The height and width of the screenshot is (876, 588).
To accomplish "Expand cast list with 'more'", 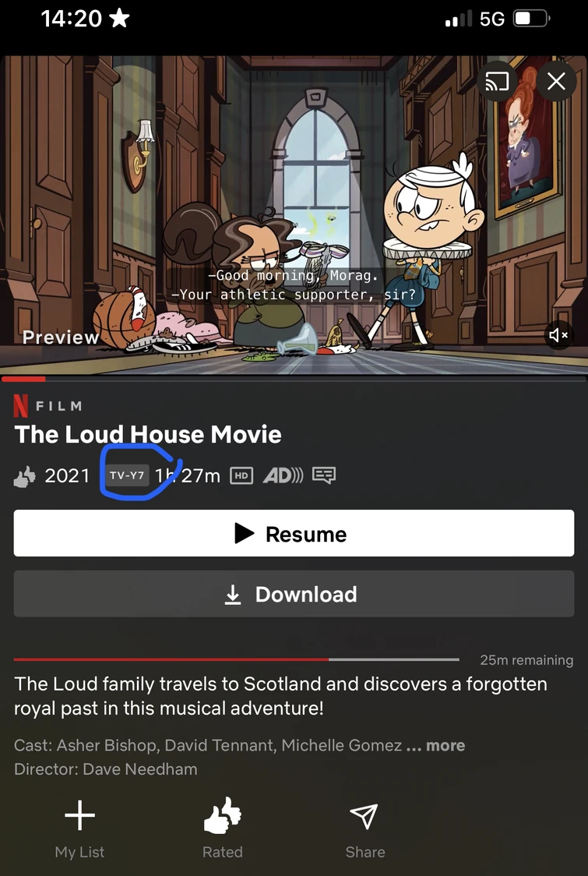I will 445,745.
